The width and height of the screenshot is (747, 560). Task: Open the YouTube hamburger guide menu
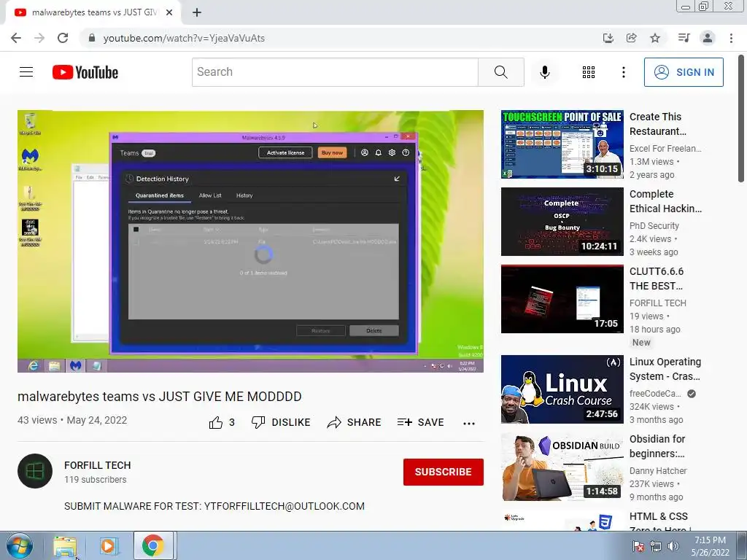click(26, 72)
